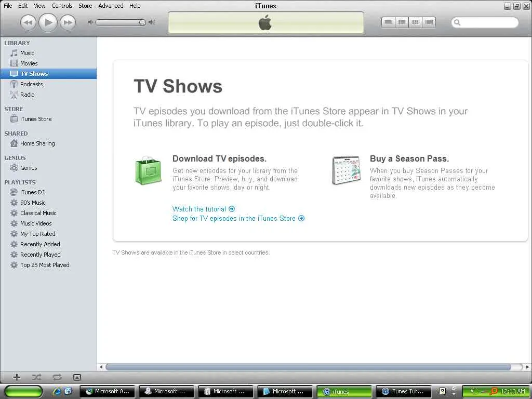Image resolution: width=532 pixels, height=399 pixels.
Task: Toggle shuffle in the bottom bar
Action: click(36, 377)
